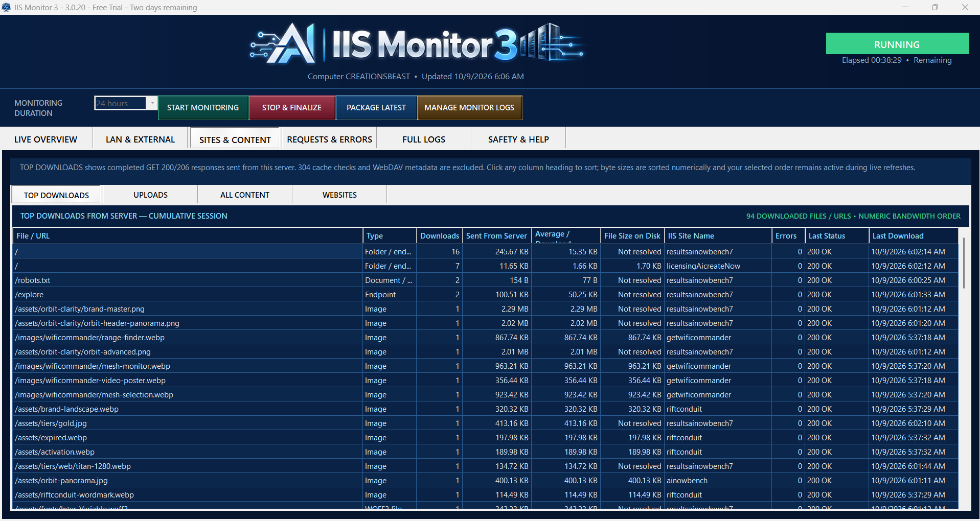The height and width of the screenshot is (521, 980).
Task: Select the /robots.txt row
Action: tap(485, 280)
